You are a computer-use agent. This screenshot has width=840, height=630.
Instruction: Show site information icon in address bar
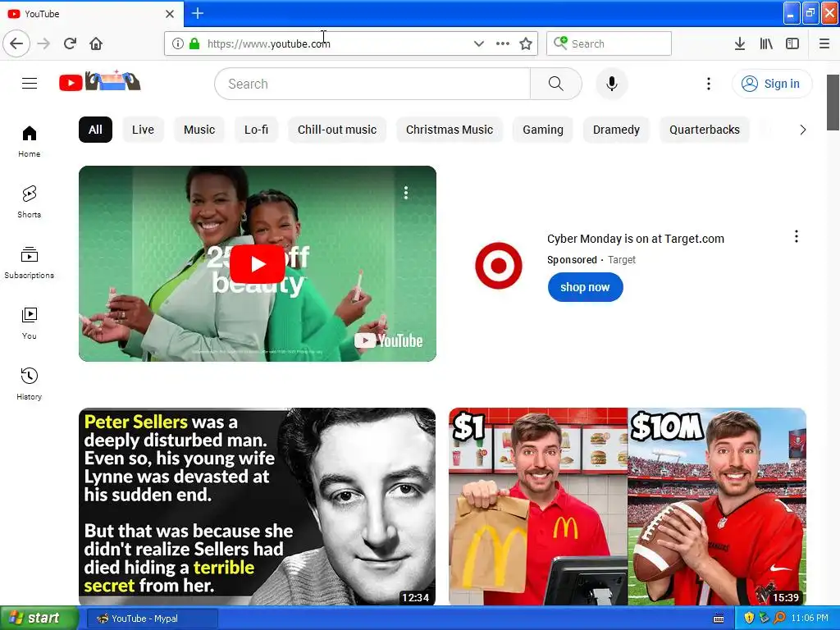[177, 43]
